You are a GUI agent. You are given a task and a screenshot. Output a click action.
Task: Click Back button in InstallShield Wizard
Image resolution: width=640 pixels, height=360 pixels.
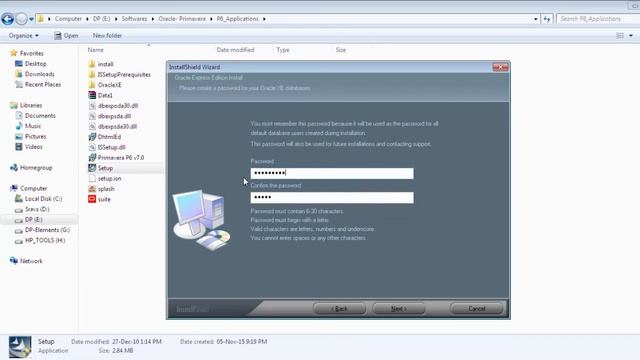coord(339,309)
